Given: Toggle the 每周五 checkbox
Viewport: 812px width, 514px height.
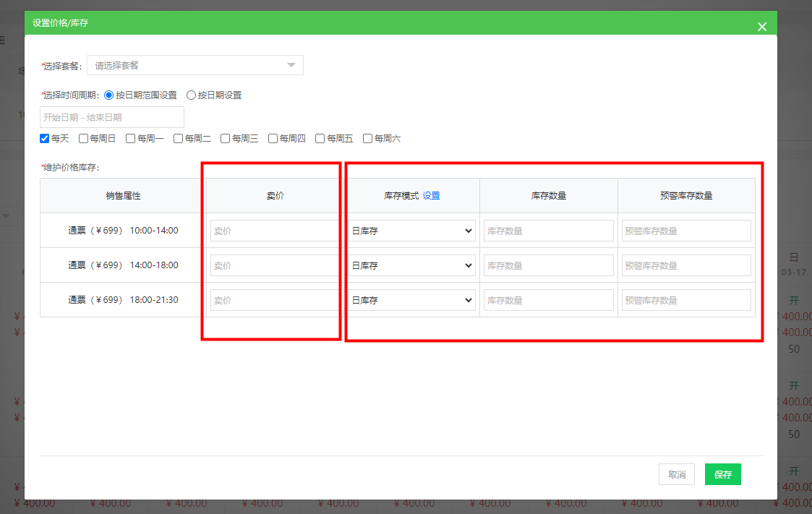Looking at the screenshot, I should pos(320,138).
